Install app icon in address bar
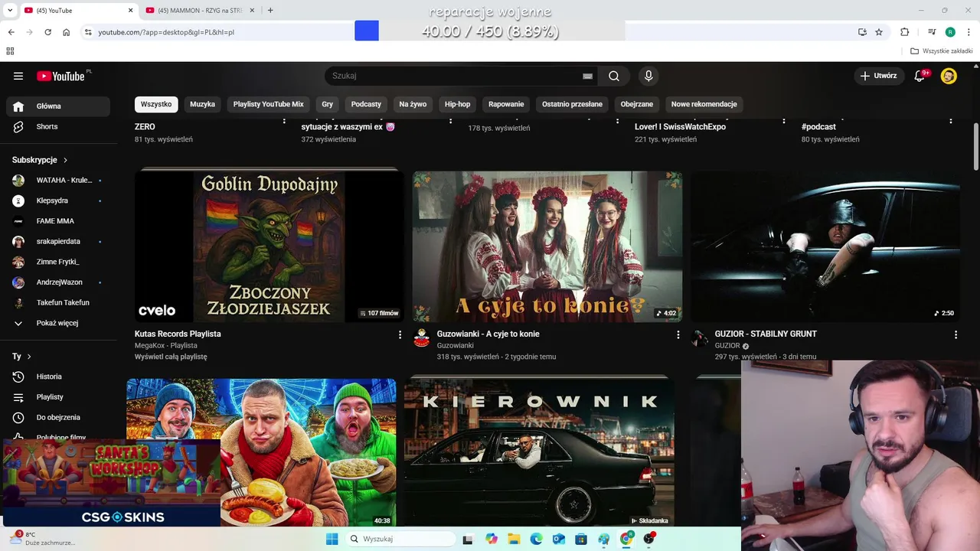The height and width of the screenshot is (551, 980). point(862,32)
